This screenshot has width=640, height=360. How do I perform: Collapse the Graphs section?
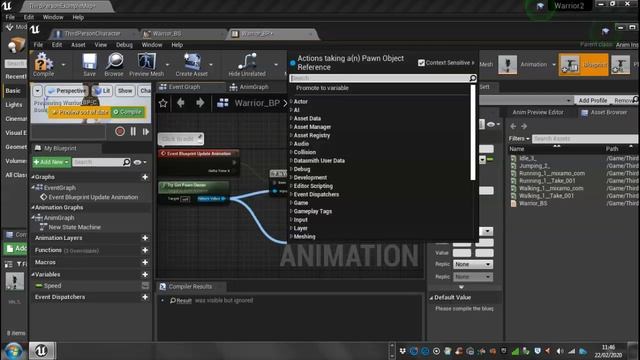coord(33,177)
